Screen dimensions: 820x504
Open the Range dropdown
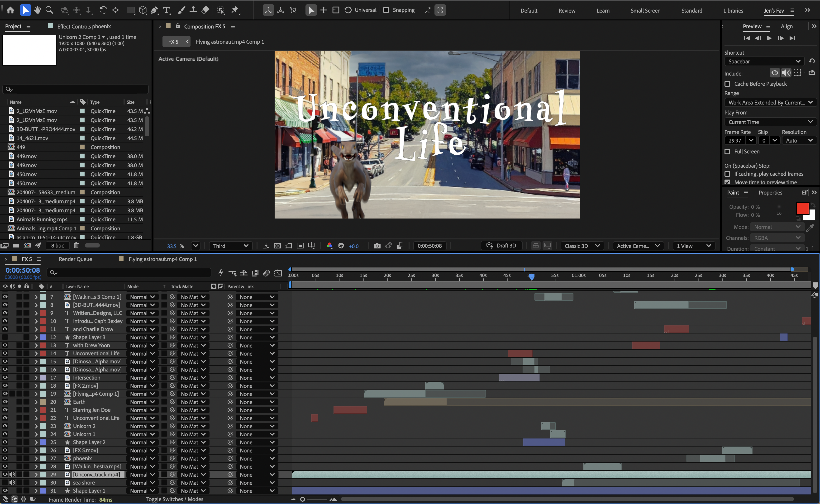click(770, 103)
